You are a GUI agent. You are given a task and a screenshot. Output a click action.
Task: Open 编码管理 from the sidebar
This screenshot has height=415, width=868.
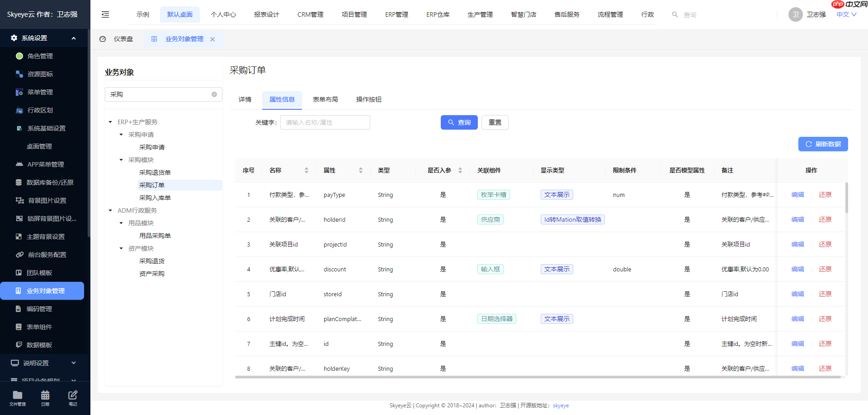coord(40,309)
